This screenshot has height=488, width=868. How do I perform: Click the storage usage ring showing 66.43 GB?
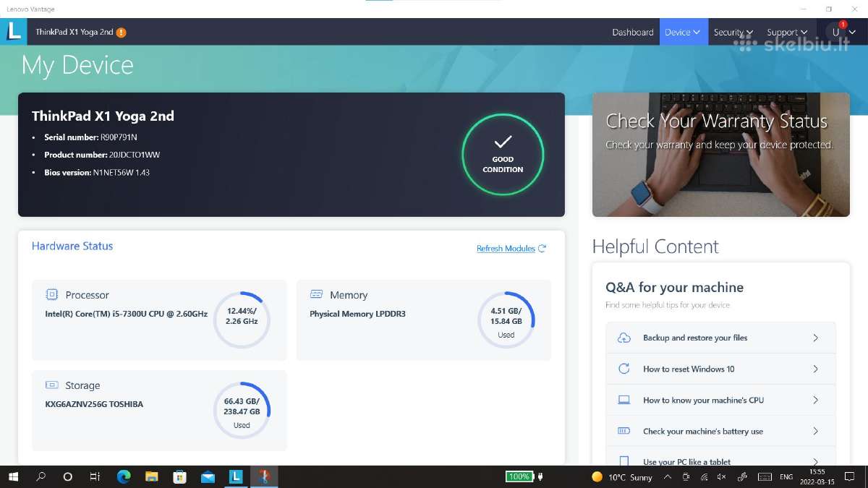(x=242, y=410)
